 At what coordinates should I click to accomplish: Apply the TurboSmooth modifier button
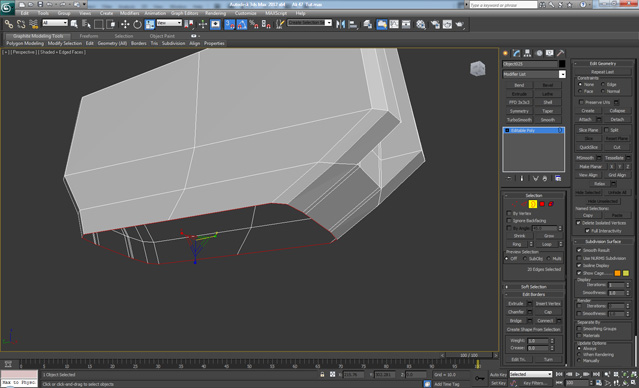pyautogui.click(x=519, y=120)
